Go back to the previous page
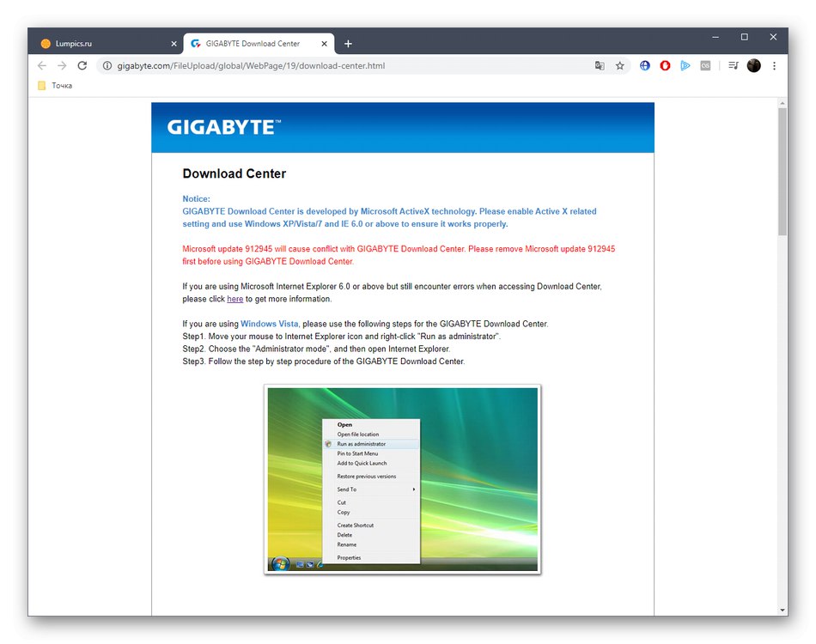This screenshot has height=644, width=816. point(42,65)
